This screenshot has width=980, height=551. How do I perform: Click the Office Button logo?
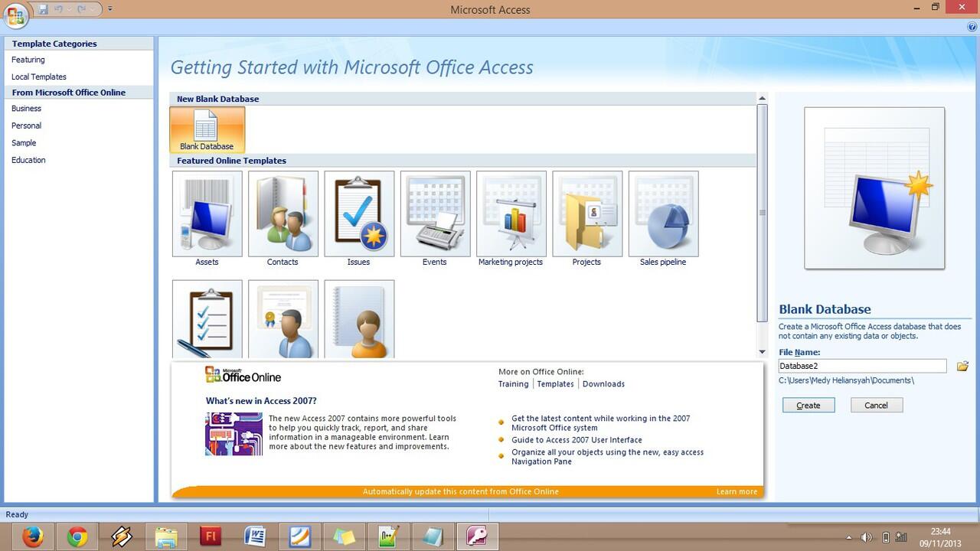click(15, 15)
